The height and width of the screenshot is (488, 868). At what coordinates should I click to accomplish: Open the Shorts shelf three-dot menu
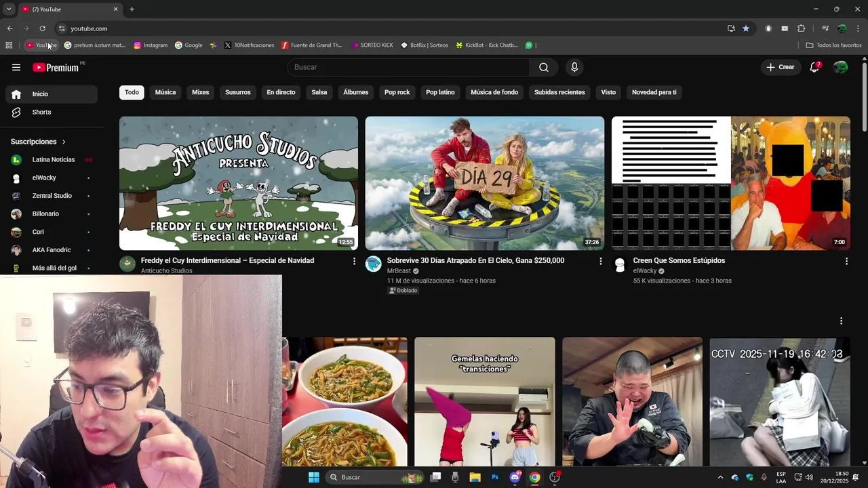(x=841, y=321)
